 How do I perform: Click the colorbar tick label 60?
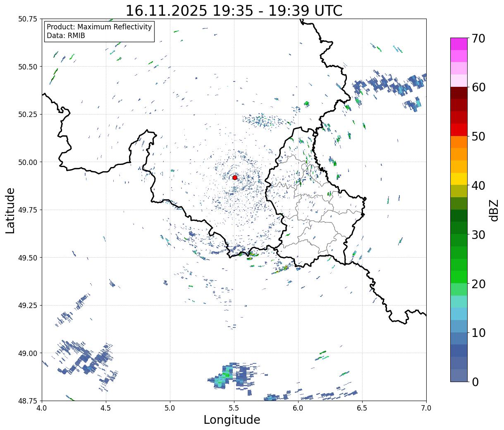click(x=478, y=87)
